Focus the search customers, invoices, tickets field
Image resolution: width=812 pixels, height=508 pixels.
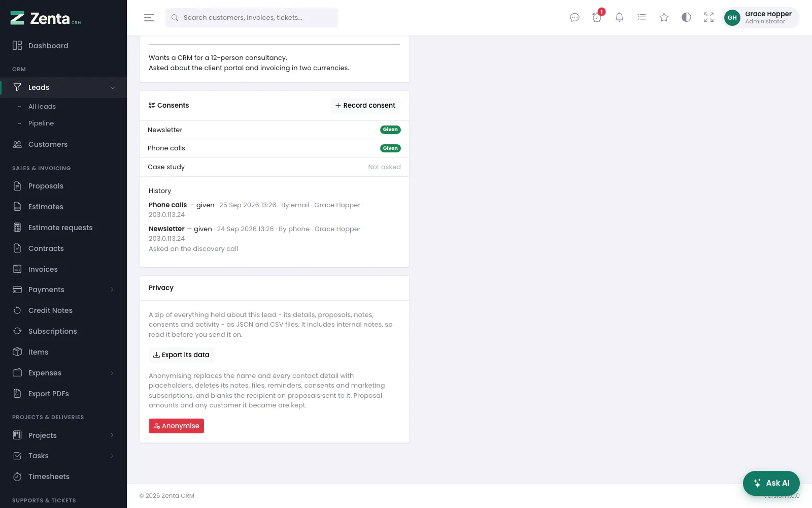point(252,18)
